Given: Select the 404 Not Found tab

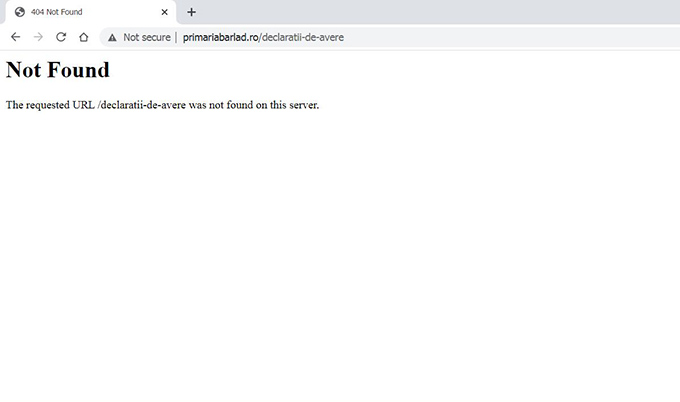Looking at the screenshot, I should (91, 12).
